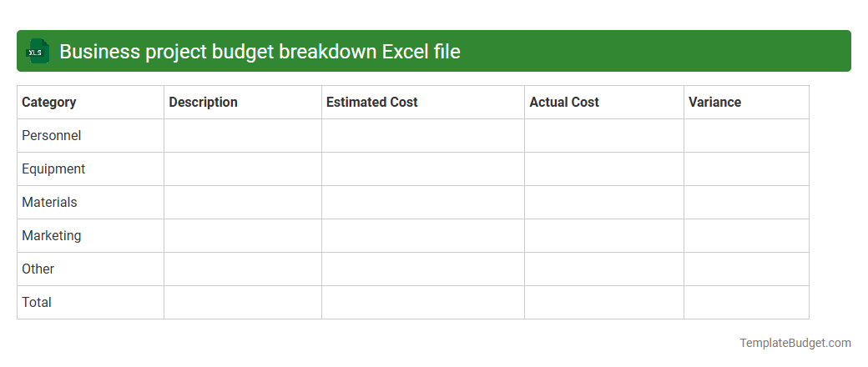
Task: Select the Category column header
Action: coord(91,103)
